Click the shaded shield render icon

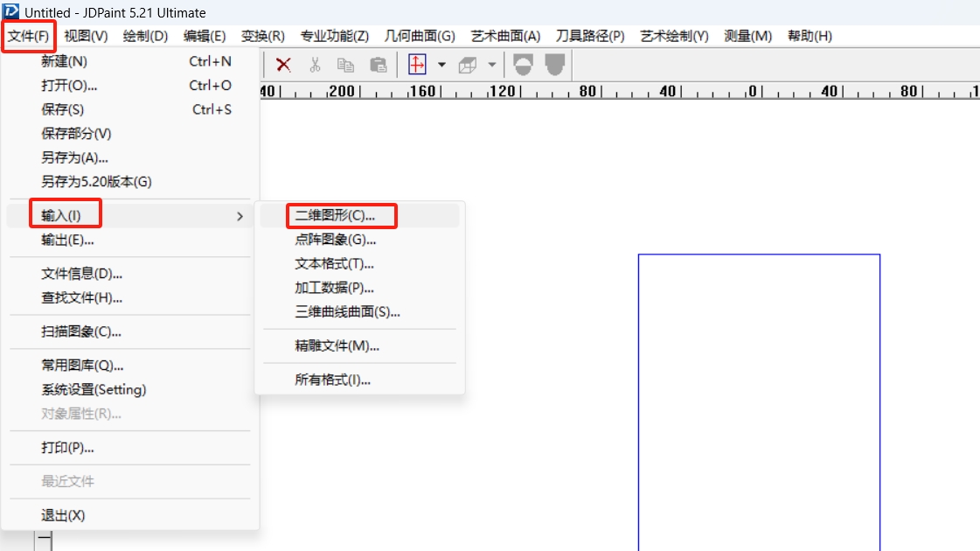coord(554,65)
